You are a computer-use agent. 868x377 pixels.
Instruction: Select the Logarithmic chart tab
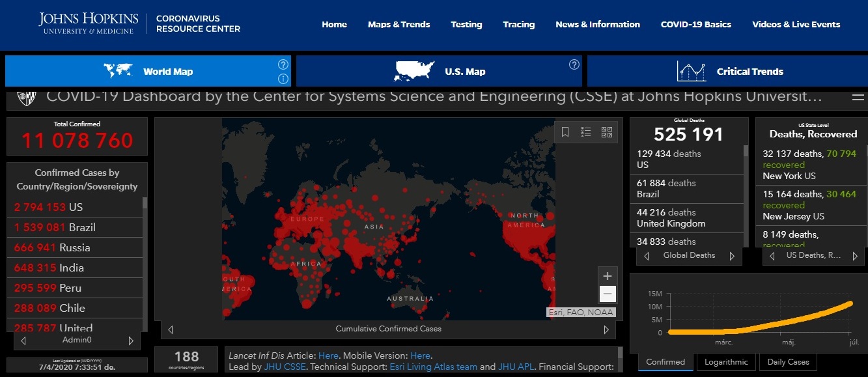pyautogui.click(x=727, y=362)
